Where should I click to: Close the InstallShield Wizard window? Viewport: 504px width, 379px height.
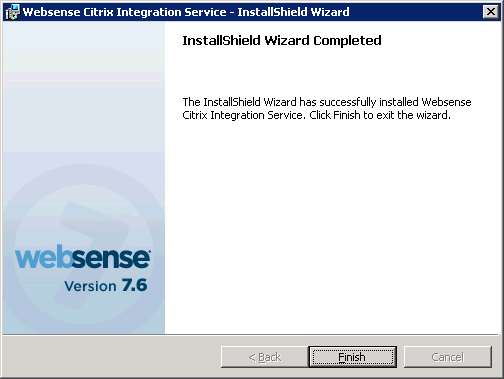coord(491,12)
